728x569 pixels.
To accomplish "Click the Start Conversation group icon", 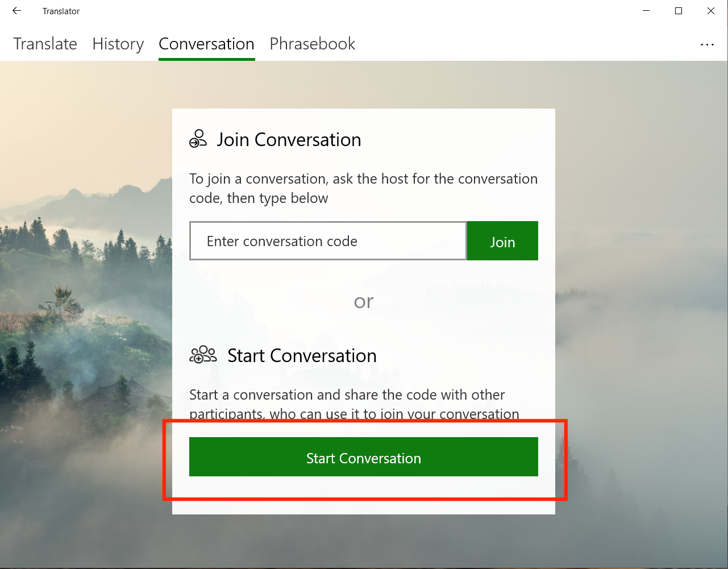I will click(x=203, y=355).
